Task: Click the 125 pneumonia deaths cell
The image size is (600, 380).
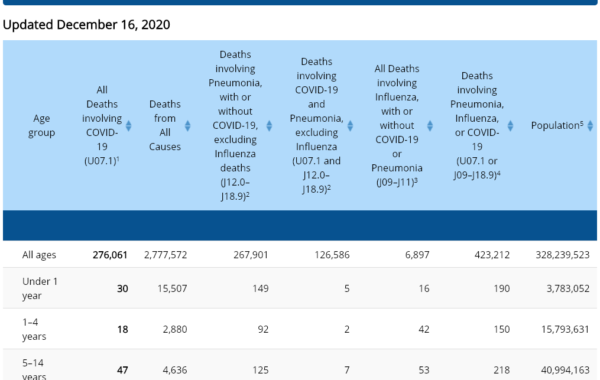Action: coord(261,370)
